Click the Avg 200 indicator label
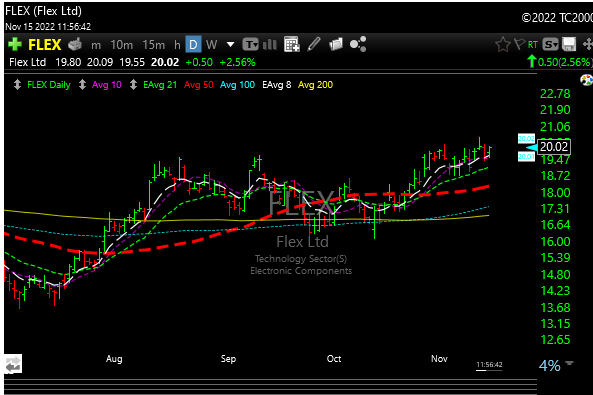Image resolution: width=593 pixels, height=395 pixels. tap(315, 85)
